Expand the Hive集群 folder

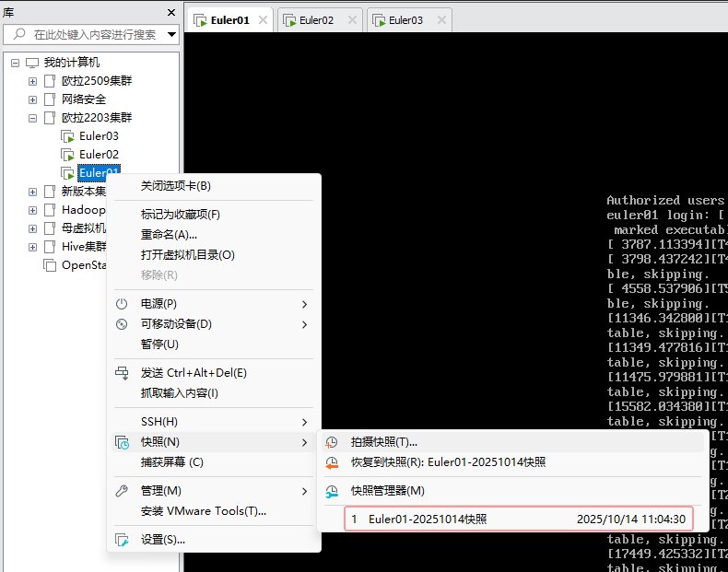tap(32, 247)
